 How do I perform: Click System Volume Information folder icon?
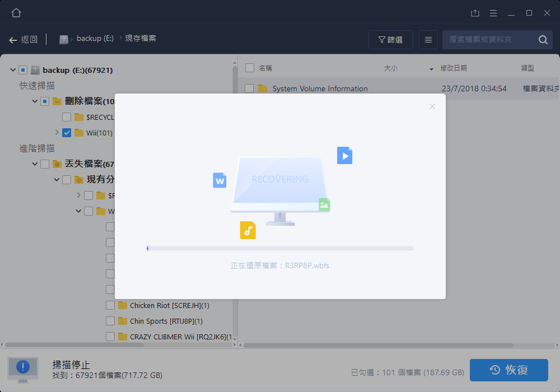(263, 88)
